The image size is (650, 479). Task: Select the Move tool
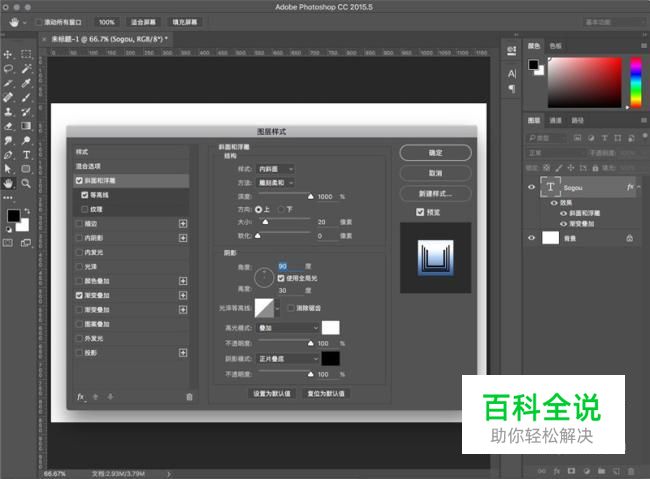(x=8, y=54)
